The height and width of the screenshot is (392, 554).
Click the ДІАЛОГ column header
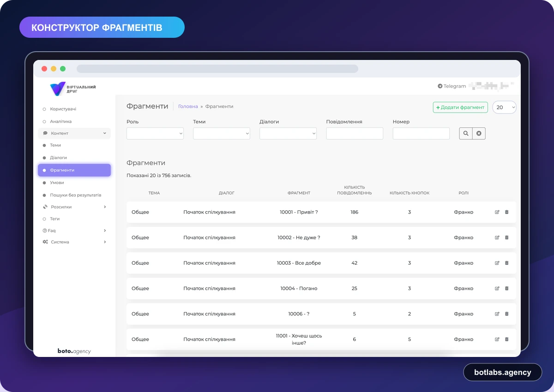click(x=227, y=193)
